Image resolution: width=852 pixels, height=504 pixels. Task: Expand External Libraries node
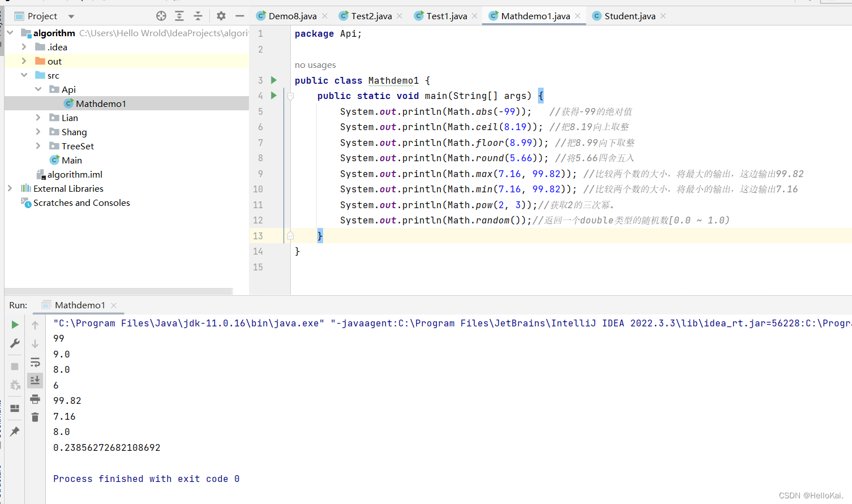point(10,188)
